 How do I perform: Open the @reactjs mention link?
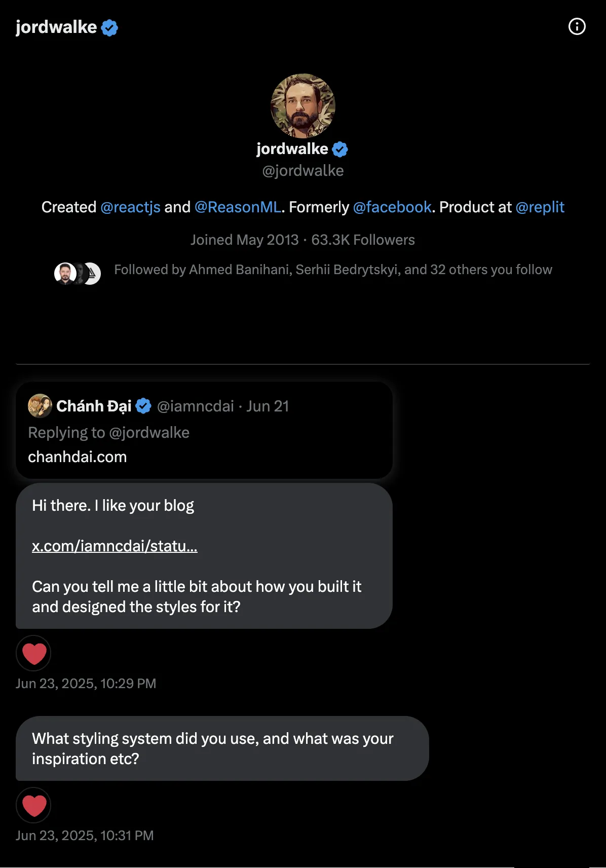tap(130, 207)
